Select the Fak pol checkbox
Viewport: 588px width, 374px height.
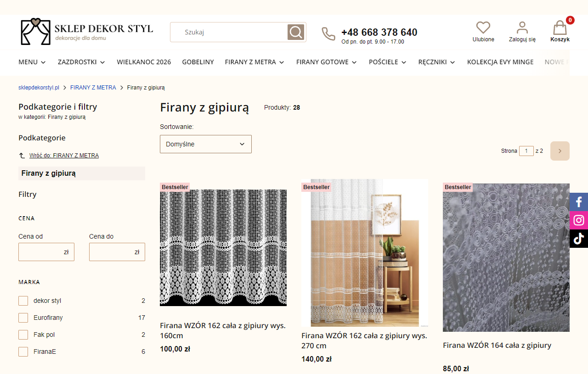tap(23, 335)
